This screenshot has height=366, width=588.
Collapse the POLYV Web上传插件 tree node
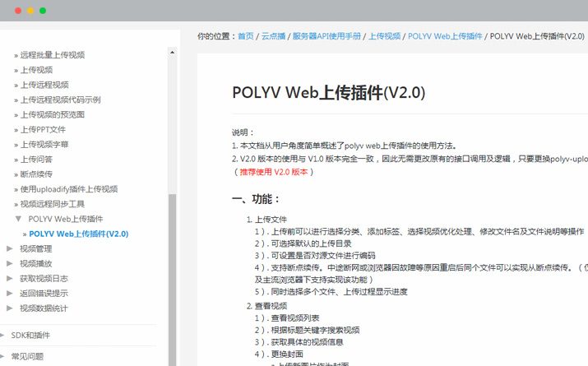18,219
